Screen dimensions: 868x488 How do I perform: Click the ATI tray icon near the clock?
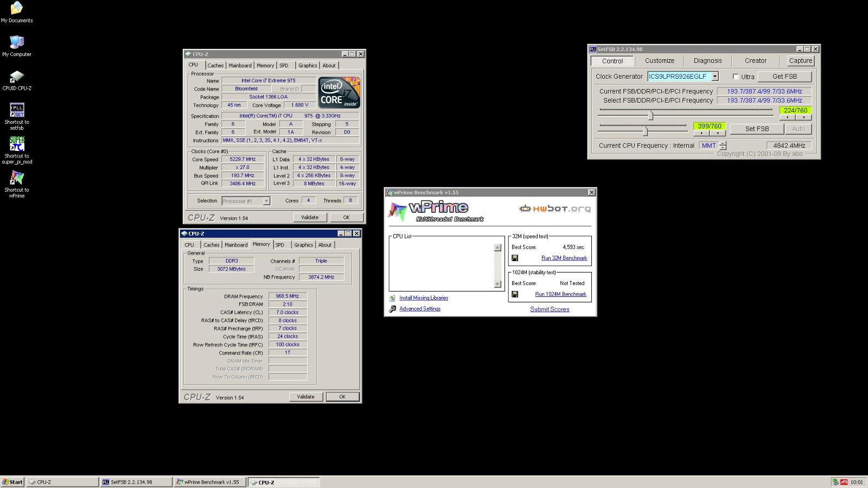[844, 482]
